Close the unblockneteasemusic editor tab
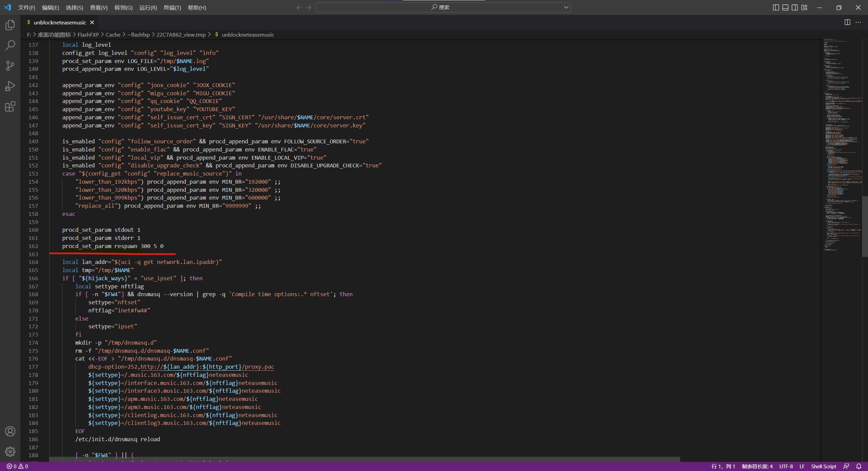The width and height of the screenshot is (868, 471). click(92, 22)
